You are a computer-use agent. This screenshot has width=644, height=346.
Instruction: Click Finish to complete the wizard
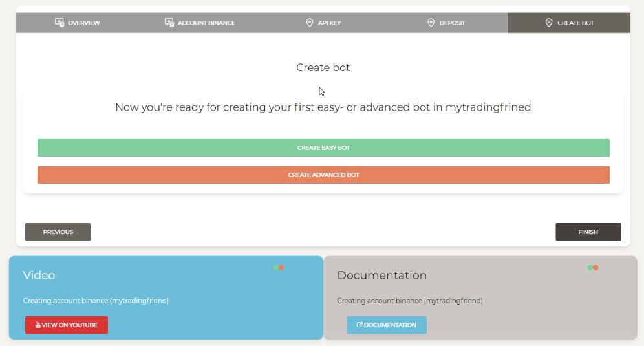tap(588, 232)
